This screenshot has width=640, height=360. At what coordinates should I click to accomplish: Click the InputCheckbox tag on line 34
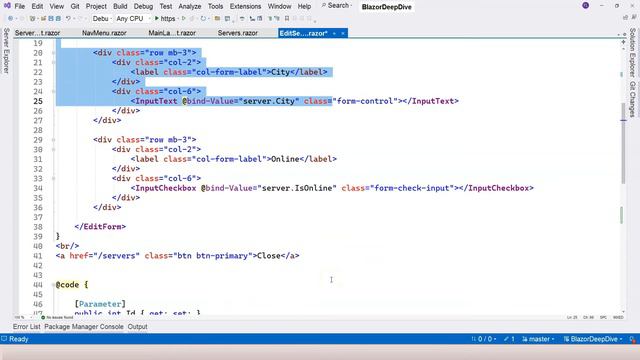(166, 188)
